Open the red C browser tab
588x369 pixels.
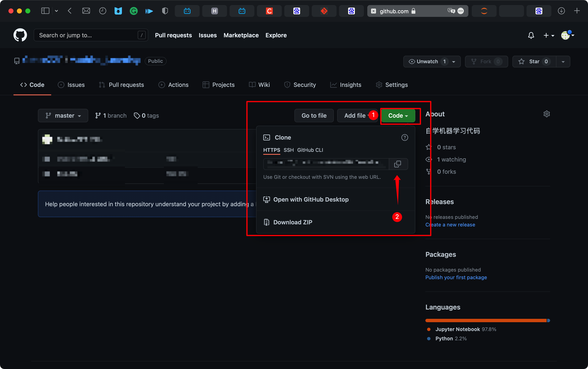pyautogui.click(x=269, y=11)
